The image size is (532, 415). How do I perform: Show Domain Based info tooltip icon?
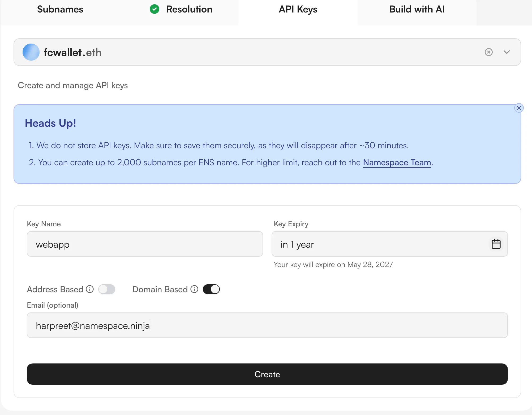click(x=194, y=289)
